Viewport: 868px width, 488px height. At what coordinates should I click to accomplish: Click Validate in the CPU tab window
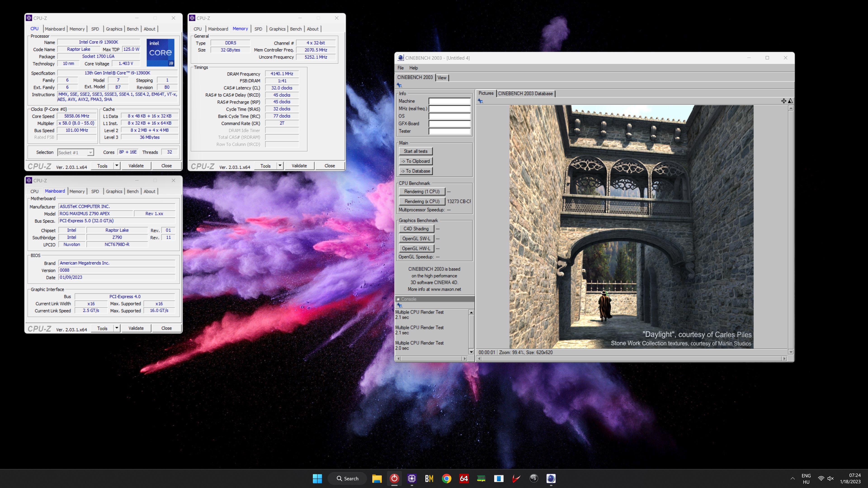[136, 166]
